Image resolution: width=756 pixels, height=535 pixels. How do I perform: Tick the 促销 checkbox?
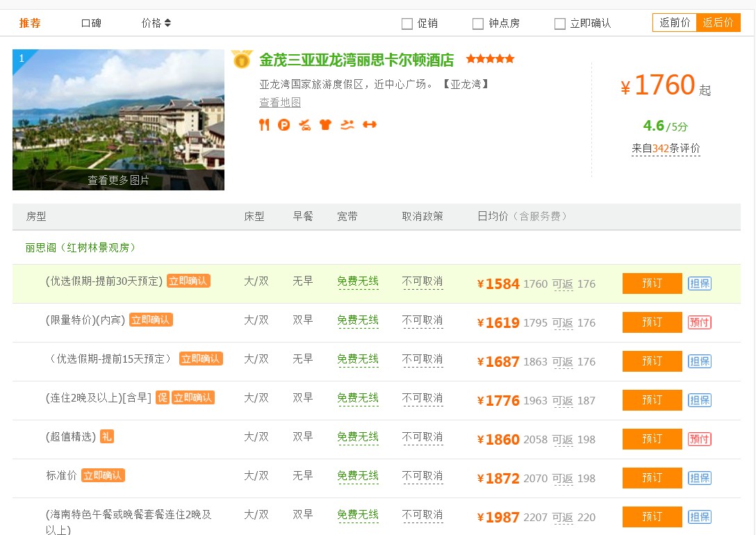tap(407, 24)
